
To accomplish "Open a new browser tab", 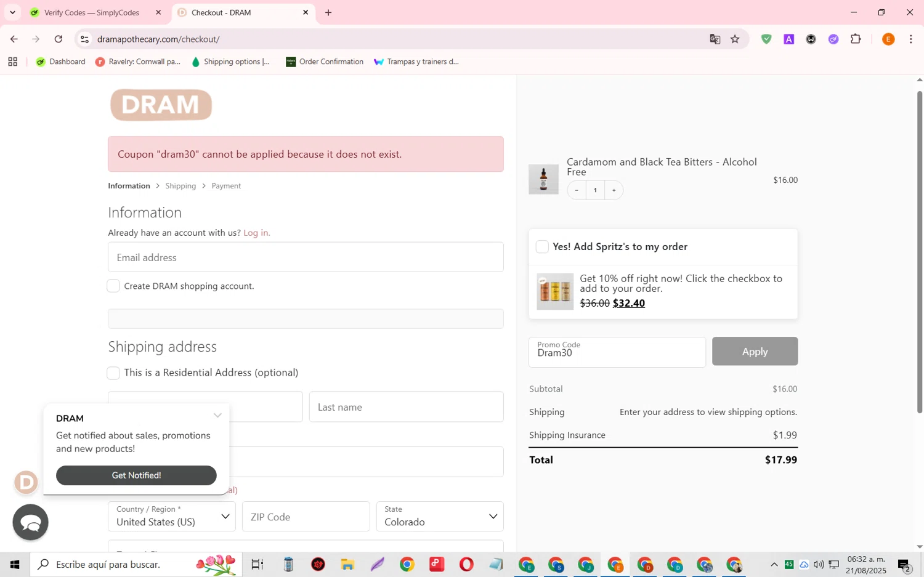I will (x=328, y=12).
